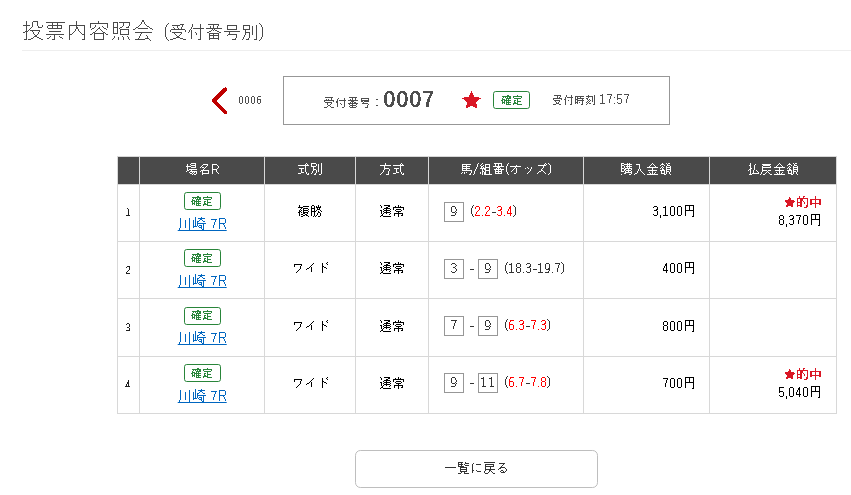This screenshot has height=495, width=851.
Task: Open the 川崎 7R link in row 3
Action: (x=202, y=338)
